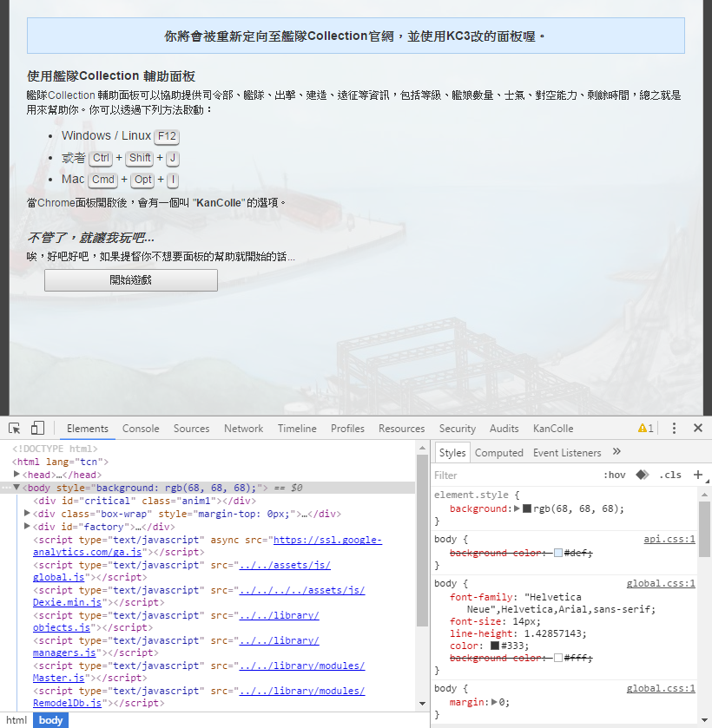Select the inspect element picker icon
The width and height of the screenshot is (712, 728).
tap(13, 428)
